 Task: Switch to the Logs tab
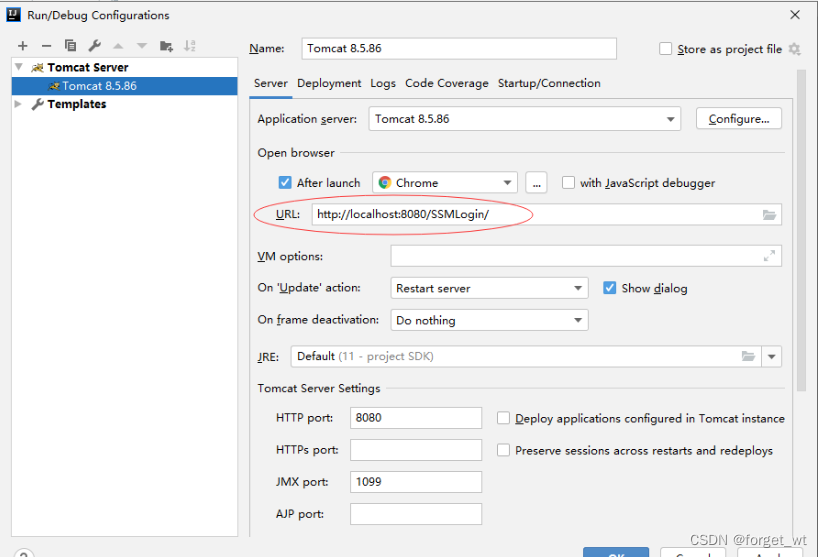pyautogui.click(x=383, y=83)
